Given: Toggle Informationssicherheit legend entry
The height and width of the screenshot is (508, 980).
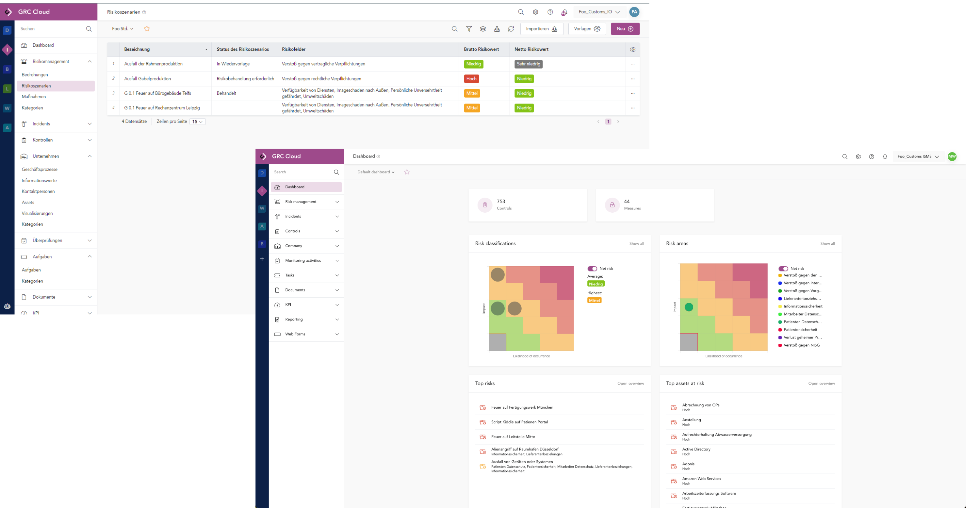Looking at the screenshot, I should pyautogui.click(x=800, y=306).
